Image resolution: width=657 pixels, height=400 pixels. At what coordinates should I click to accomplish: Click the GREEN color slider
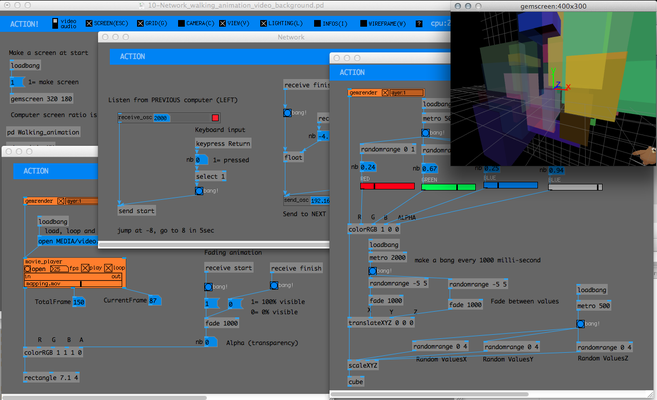point(449,186)
